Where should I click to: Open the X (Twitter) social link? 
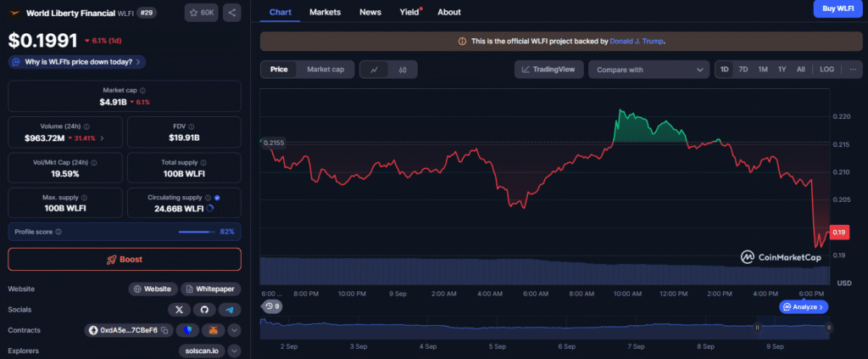(x=180, y=309)
